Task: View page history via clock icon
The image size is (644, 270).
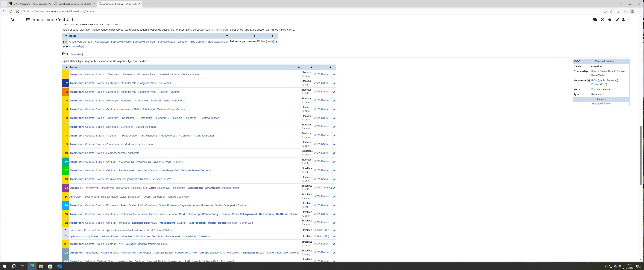Action: 602,20
